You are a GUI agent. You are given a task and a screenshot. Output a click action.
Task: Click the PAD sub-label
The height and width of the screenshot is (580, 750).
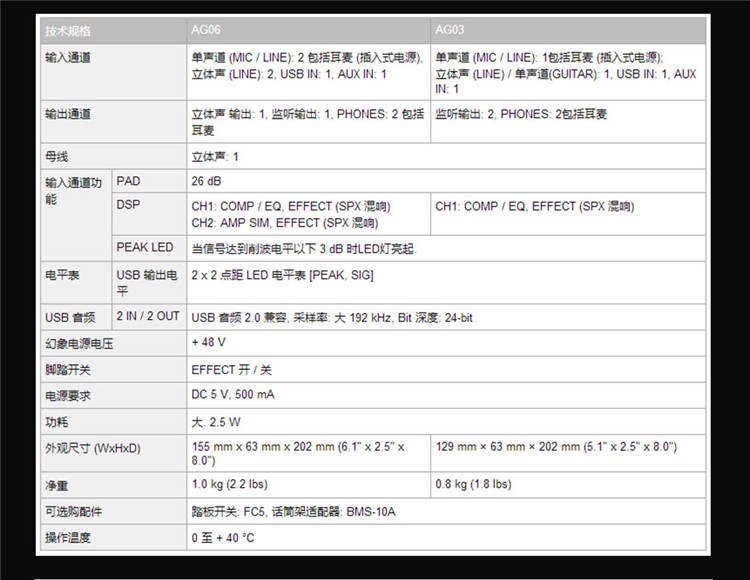pyautogui.click(x=128, y=181)
